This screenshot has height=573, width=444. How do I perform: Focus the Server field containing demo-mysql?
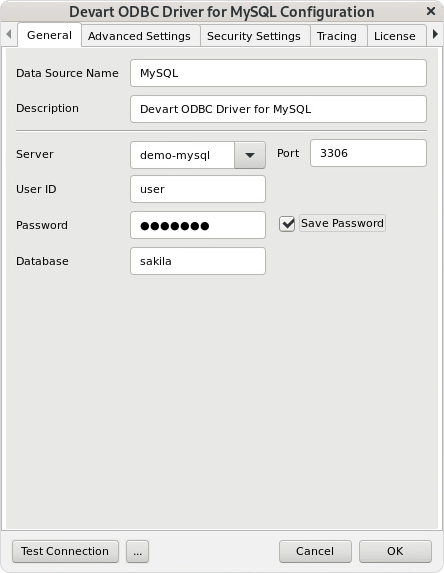pos(182,155)
